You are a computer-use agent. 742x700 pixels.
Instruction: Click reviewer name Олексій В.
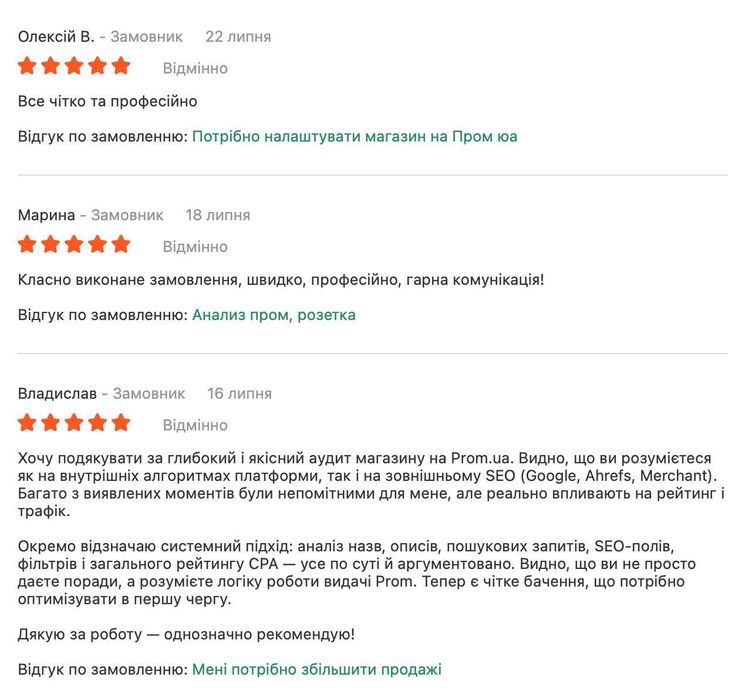(x=56, y=36)
